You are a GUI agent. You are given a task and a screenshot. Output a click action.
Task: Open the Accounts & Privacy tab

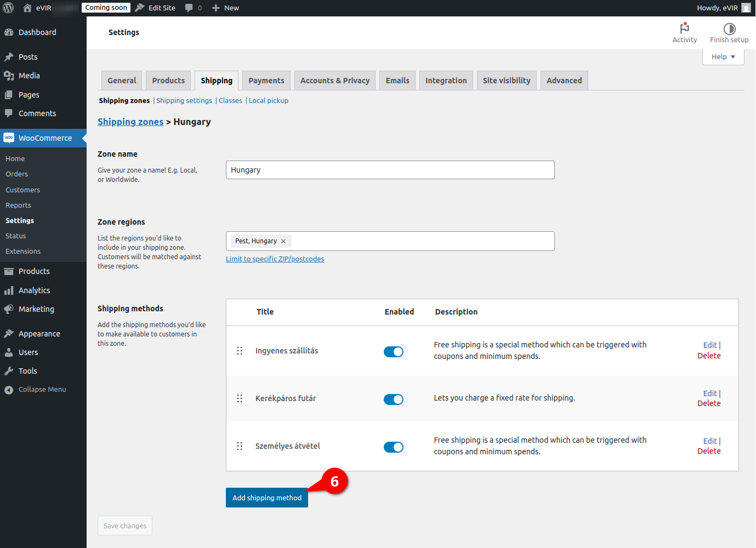[335, 81]
